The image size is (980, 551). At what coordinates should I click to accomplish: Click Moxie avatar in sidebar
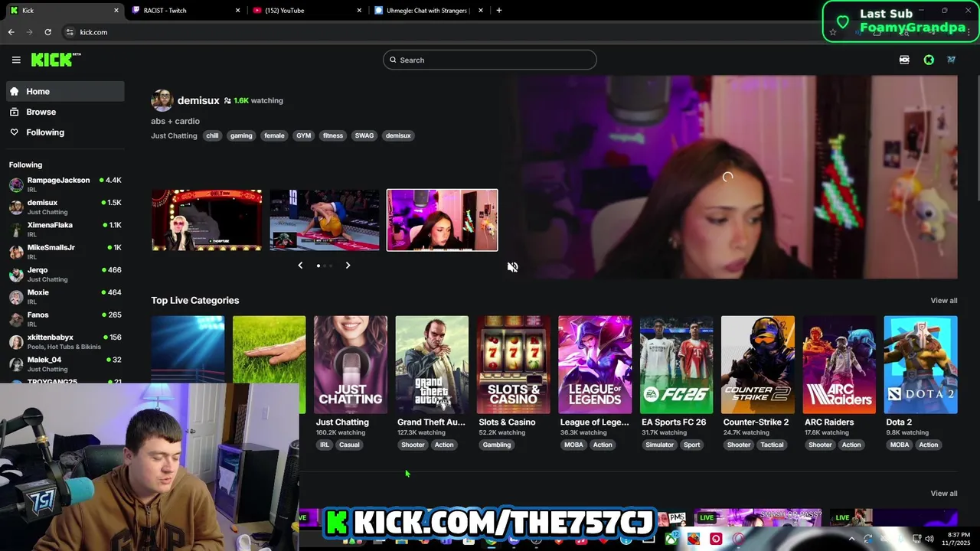coord(16,297)
